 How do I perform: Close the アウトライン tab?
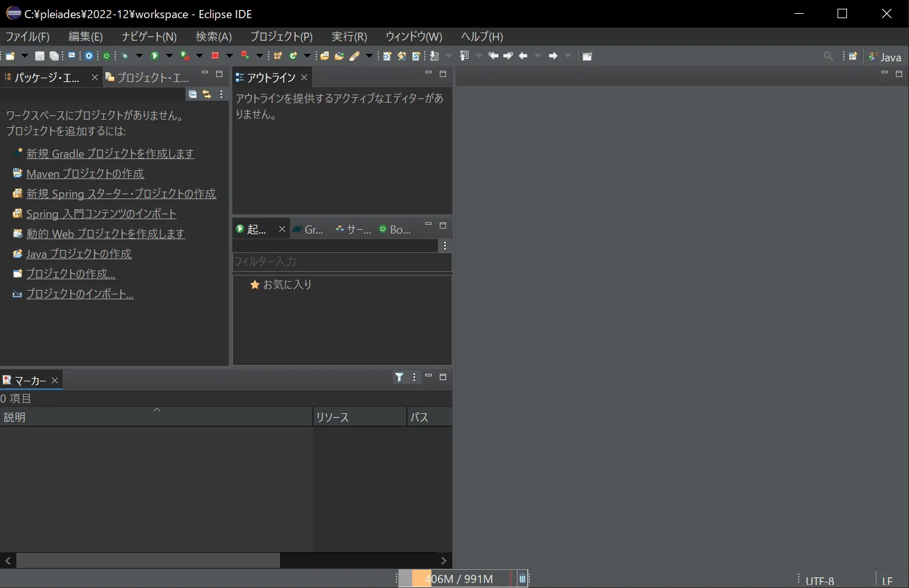[x=304, y=78]
